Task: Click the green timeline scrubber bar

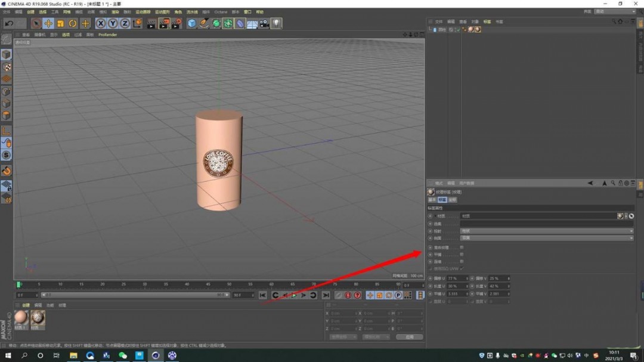Action: pos(20,285)
